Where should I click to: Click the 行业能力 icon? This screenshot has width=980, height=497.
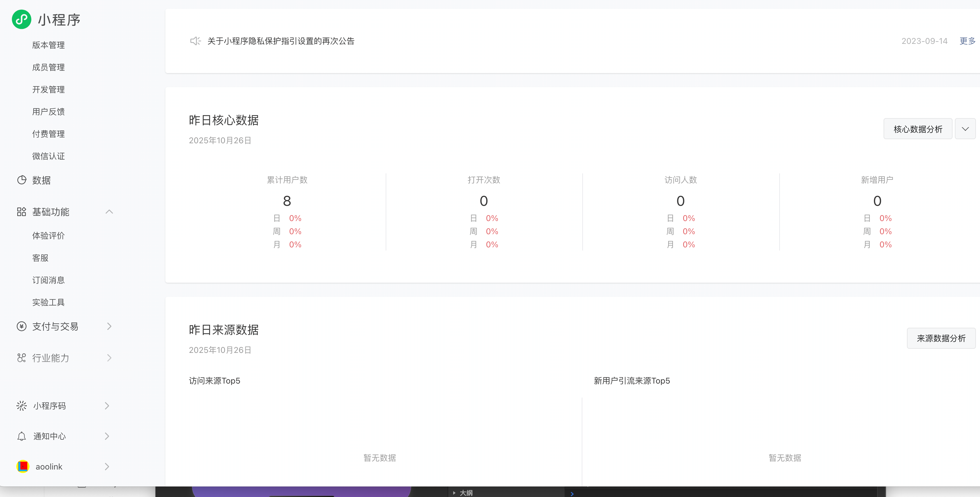point(22,358)
